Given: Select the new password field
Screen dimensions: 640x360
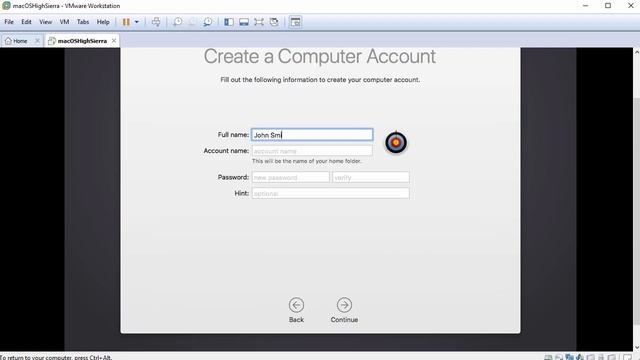Looking at the screenshot, I should tap(290, 177).
